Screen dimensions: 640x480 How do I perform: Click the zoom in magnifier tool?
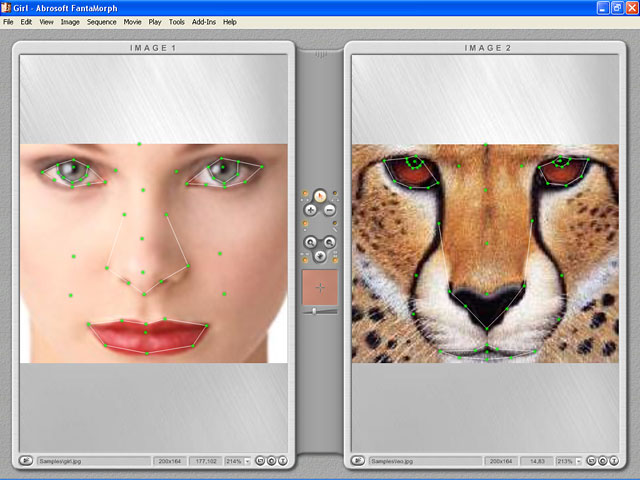(x=310, y=242)
